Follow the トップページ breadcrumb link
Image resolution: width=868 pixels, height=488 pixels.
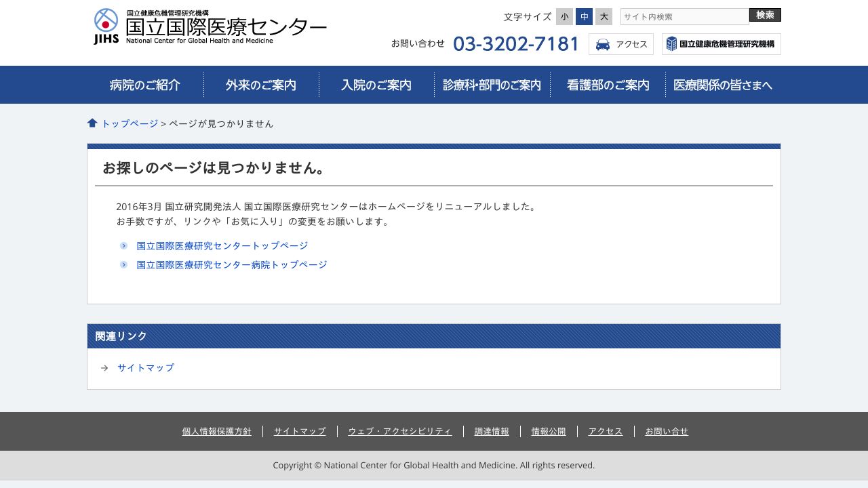coord(130,123)
